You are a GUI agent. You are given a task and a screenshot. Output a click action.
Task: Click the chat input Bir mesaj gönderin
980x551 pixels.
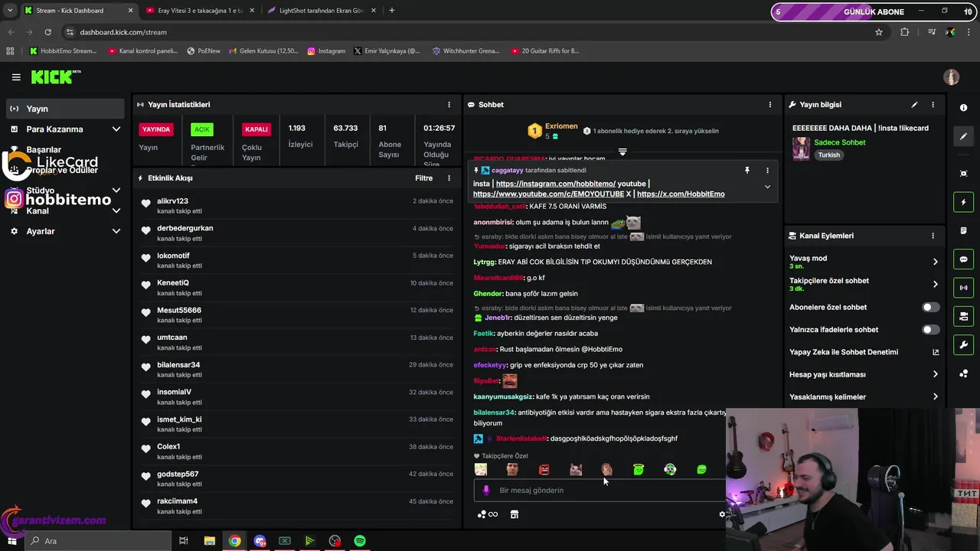(599, 491)
